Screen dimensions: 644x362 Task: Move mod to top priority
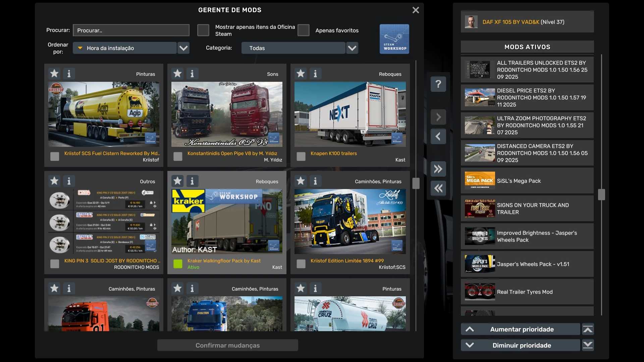point(588,329)
